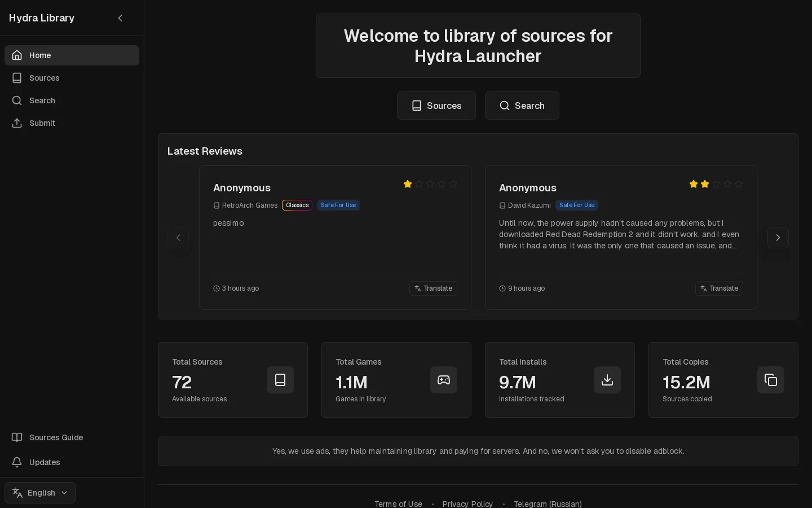Click the 9.7M total installs value

(518, 382)
